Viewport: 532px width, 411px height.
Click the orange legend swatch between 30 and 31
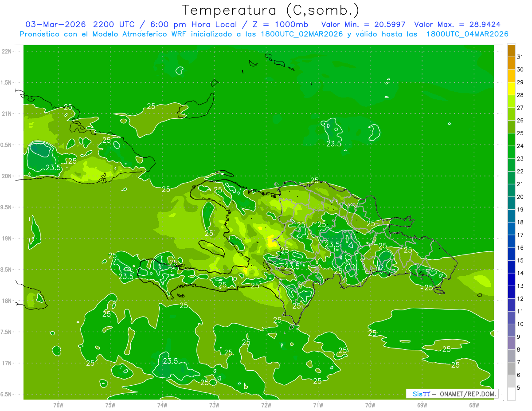click(x=511, y=63)
